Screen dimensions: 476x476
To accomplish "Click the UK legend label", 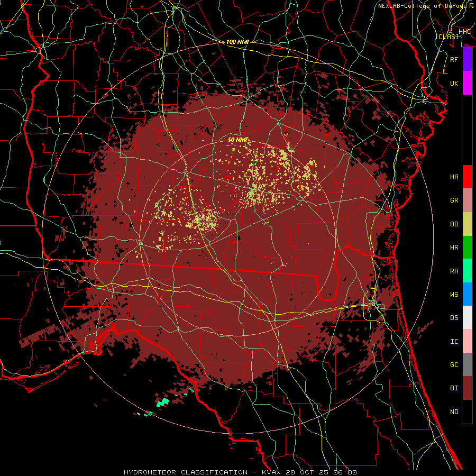I will point(454,83).
